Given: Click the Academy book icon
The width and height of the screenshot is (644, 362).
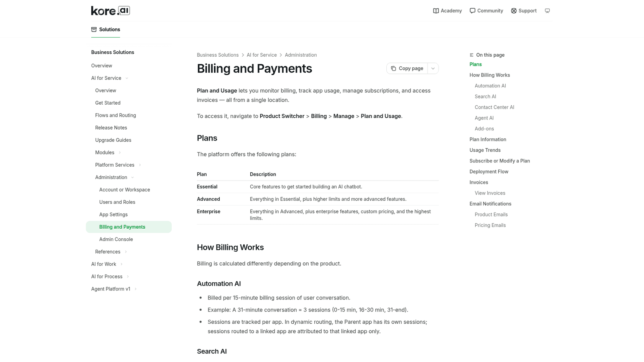Looking at the screenshot, I should pyautogui.click(x=436, y=11).
